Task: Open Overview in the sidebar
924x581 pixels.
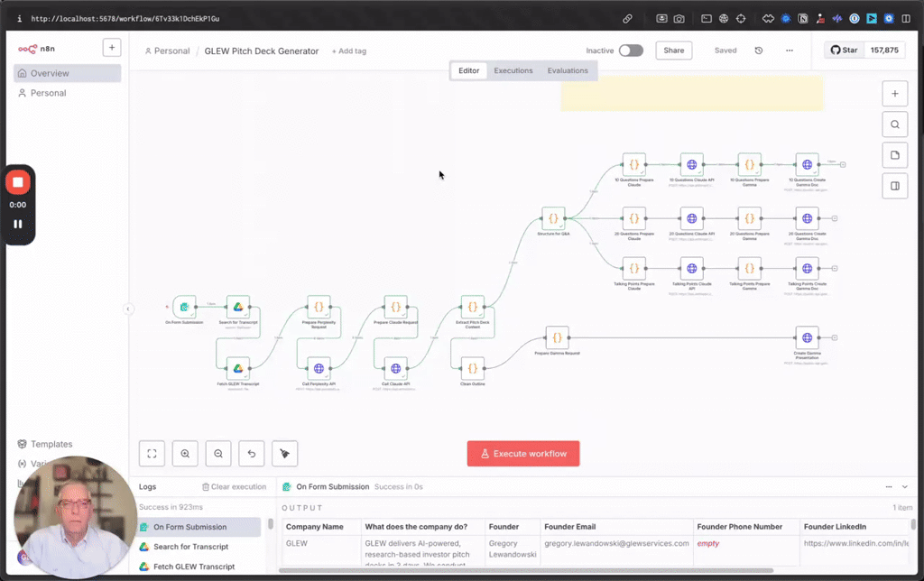Action: (67, 73)
